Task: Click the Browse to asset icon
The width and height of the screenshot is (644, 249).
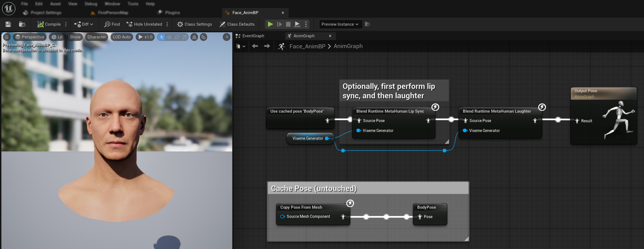Action: coord(22,24)
